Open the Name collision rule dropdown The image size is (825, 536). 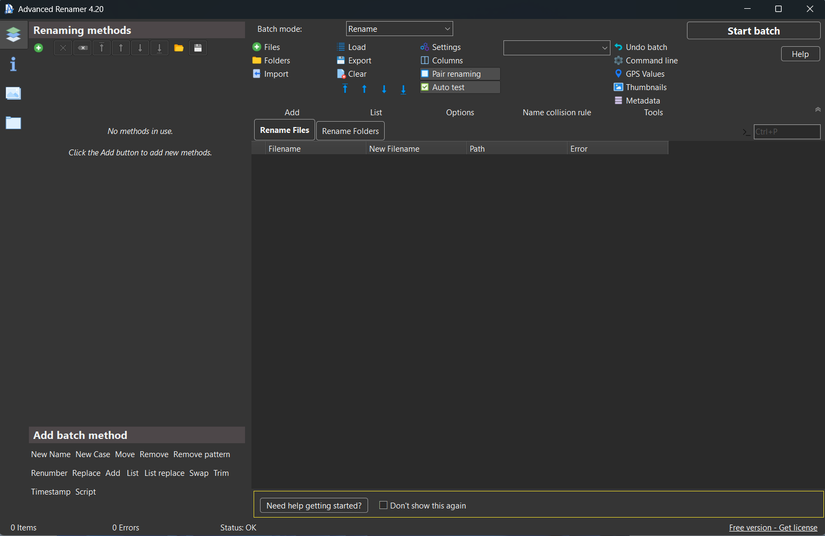coord(557,48)
